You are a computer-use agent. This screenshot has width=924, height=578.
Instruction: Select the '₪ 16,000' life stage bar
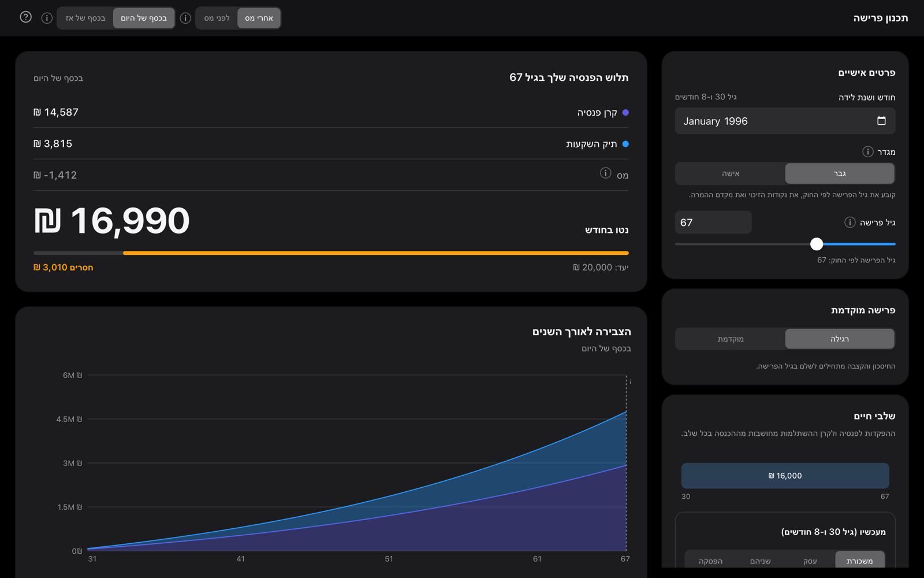point(785,476)
